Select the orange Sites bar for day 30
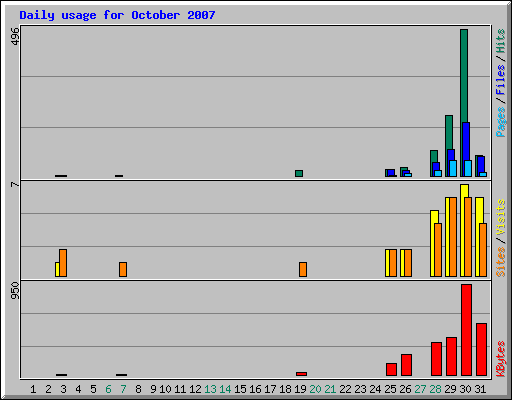This screenshot has width=512, height=400. [x=468, y=237]
